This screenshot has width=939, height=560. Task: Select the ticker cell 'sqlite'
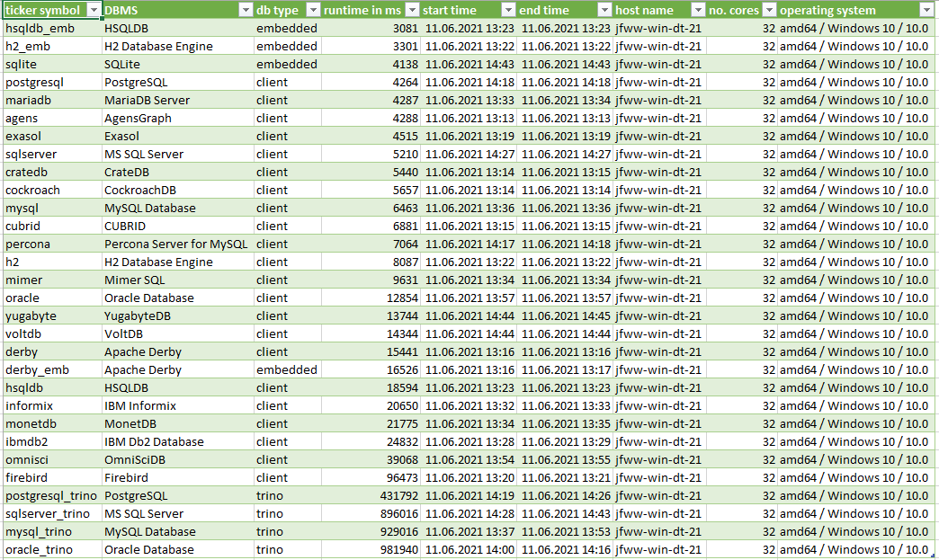(52, 64)
